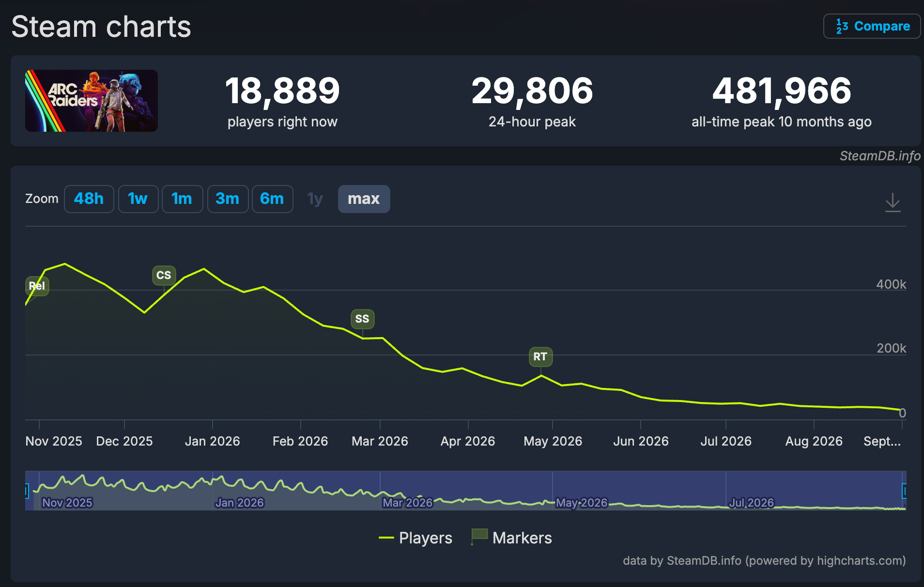Screen dimensions: 924x587
Task: Click the Jul 2026 x-axis label
Action: pos(726,441)
